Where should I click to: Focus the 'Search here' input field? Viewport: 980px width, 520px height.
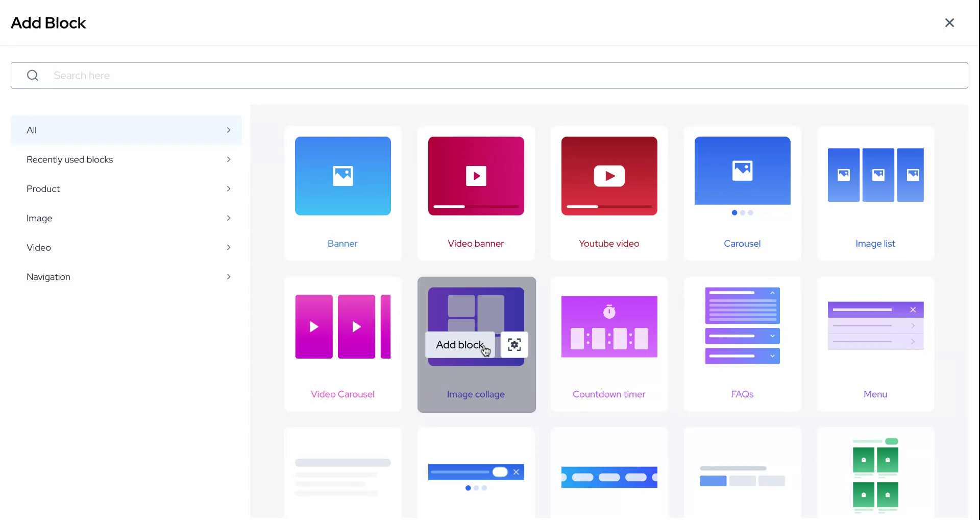[x=489, y=76]
